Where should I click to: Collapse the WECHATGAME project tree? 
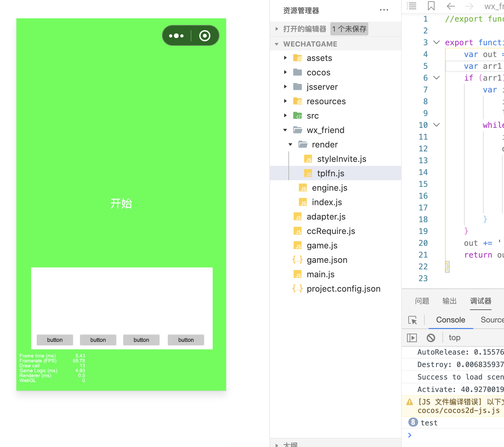pyautogui.click(x=277, y=44)
